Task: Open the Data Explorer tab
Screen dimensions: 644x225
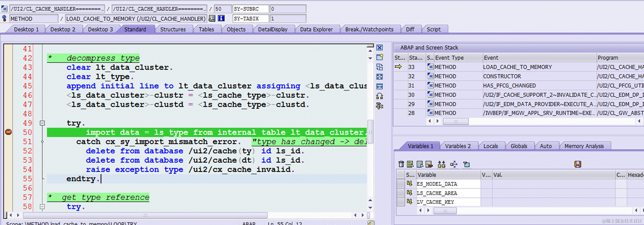Action: tap(316, 29)
